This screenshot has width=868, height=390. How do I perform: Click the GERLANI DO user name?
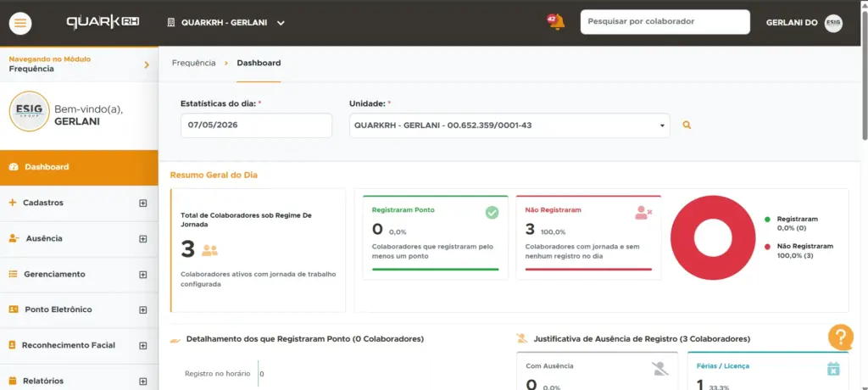[x=792, y=23]
